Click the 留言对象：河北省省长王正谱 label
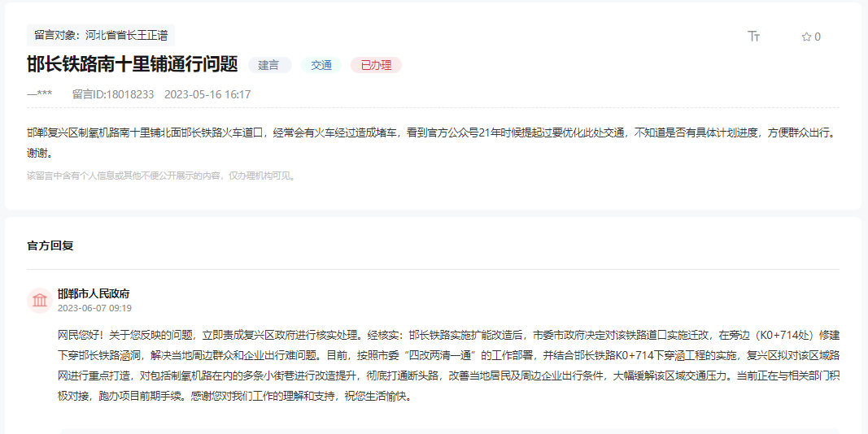 [x=101, y=36]
